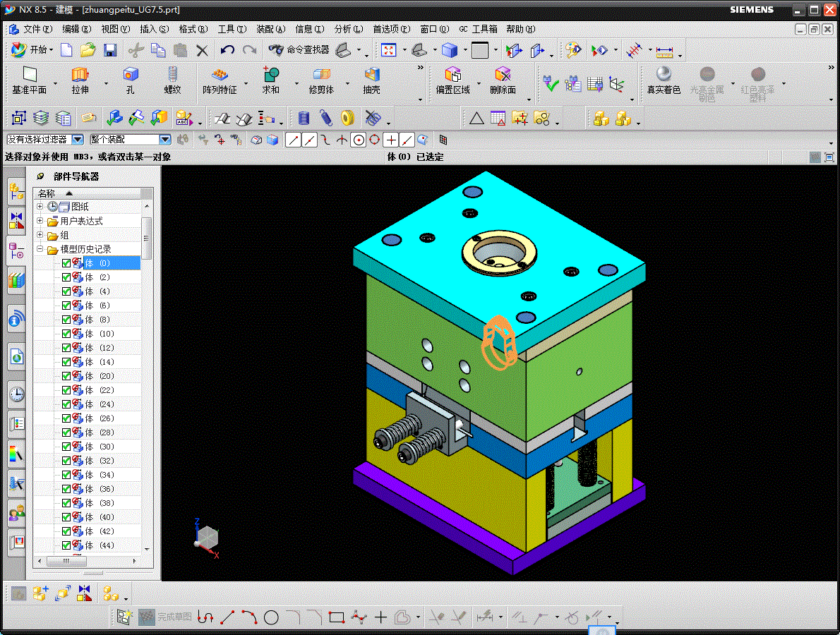Select the Delete Face (删除面) tool

pyautogui.click(x=503, y=81)
